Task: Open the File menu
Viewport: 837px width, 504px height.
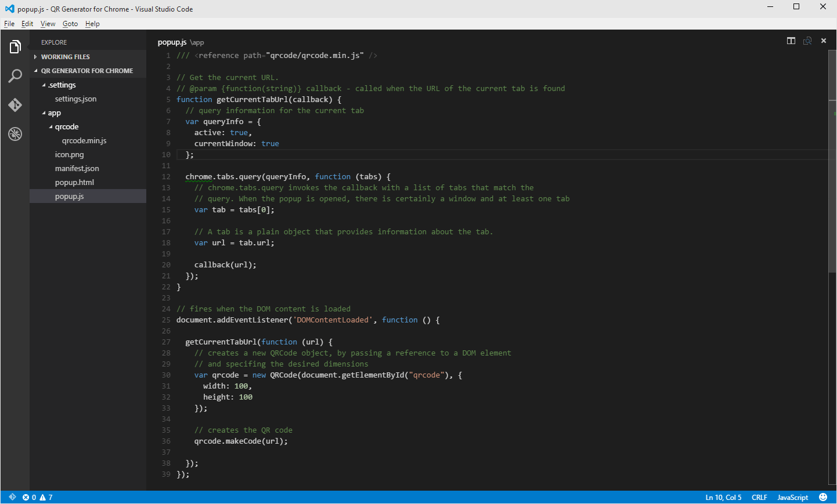Action: (9, 24)
